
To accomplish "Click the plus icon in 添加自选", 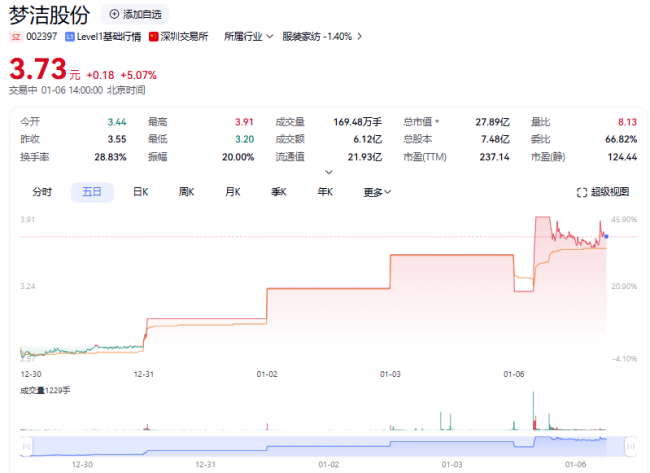I will (x=114, y=15).
